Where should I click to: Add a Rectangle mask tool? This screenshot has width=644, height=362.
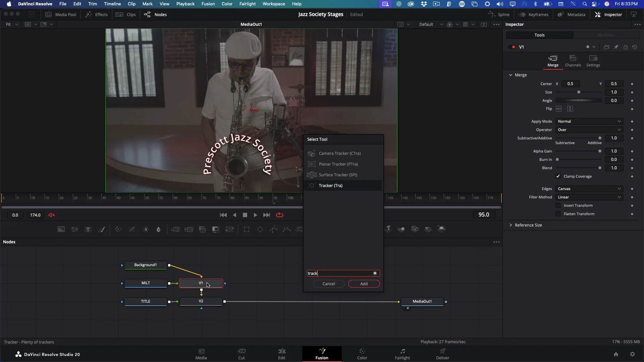(x=247, y=230)
